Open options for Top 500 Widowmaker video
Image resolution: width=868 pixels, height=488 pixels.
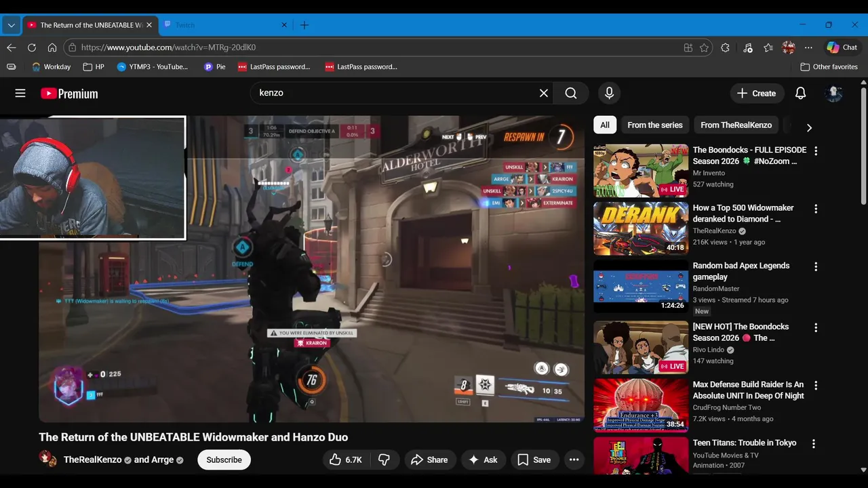(816, 209)
